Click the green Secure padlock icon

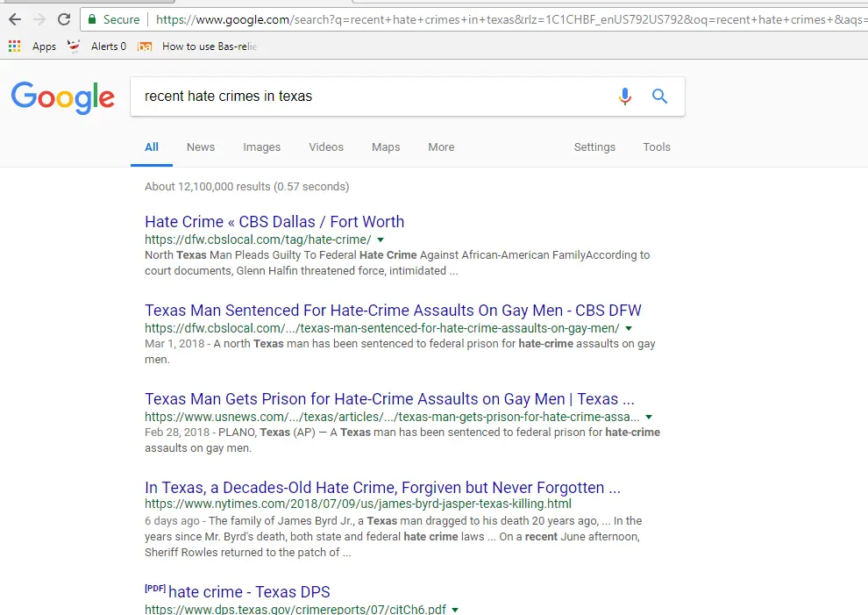click(92, 19)
